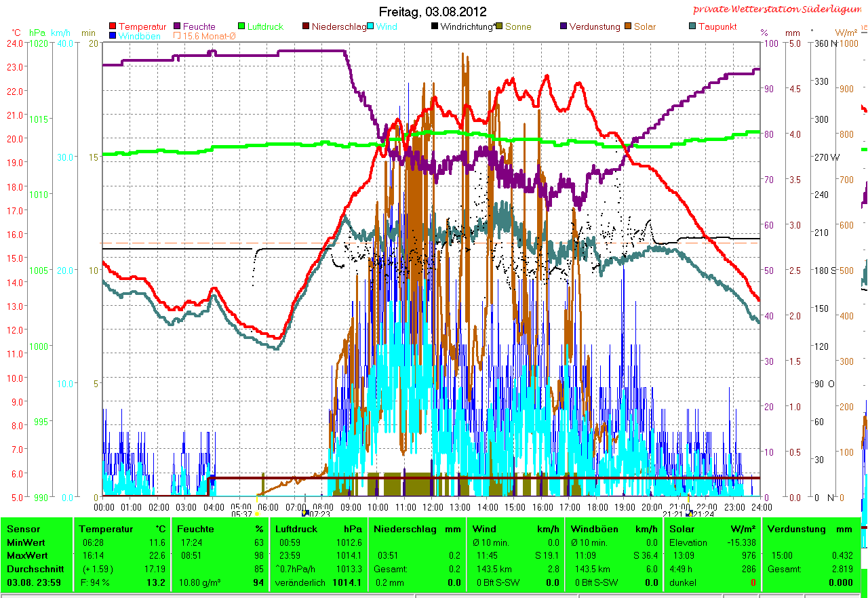Click the green Luftdruck legend marker
This screenshot has height=598, width=868.
tap(241, 27)
